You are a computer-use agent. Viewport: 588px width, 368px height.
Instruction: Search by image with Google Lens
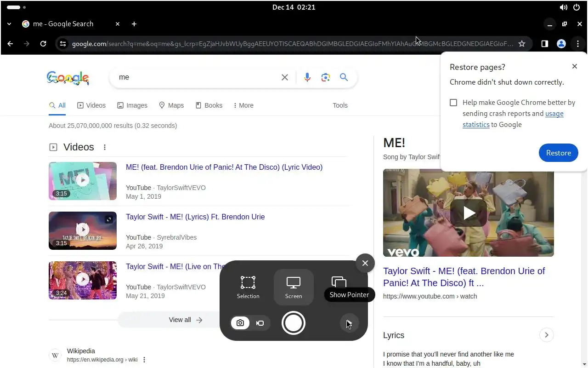pyautogui.click(x=326, y=77)
